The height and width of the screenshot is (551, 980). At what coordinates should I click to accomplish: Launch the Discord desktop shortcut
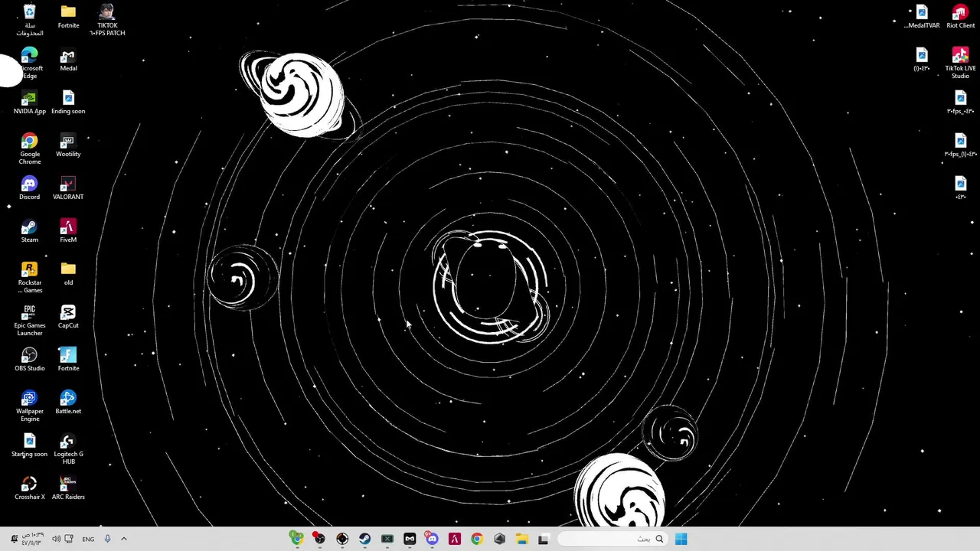coord(29,188)
